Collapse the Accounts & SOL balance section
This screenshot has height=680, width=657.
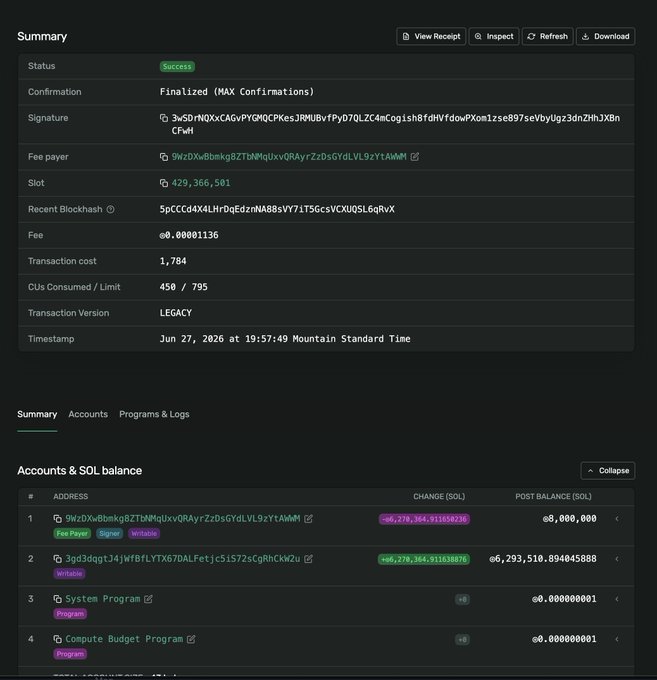[x=608, y=471]
